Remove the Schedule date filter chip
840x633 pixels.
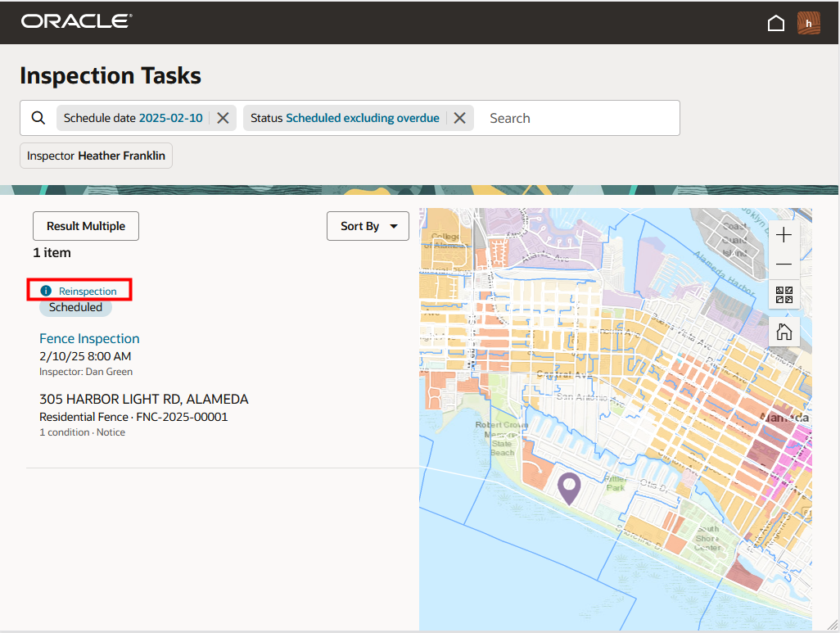tap(223, 118)
